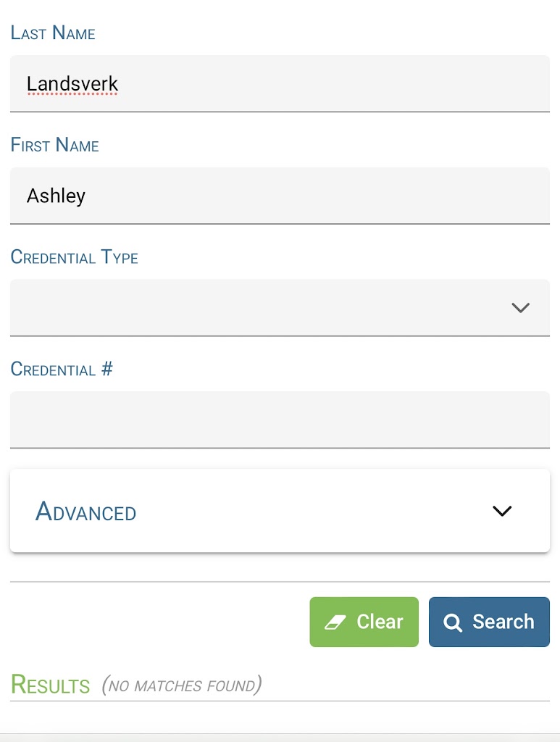560x742 pixels.
Task: Click the "Ashley" text entry
Action: coord(56,196)
